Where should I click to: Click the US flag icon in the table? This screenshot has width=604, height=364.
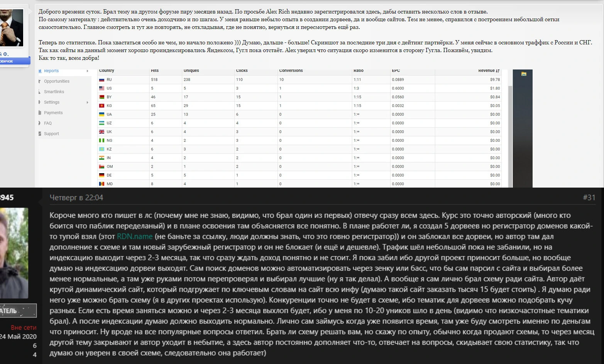[x=102, y=88]
